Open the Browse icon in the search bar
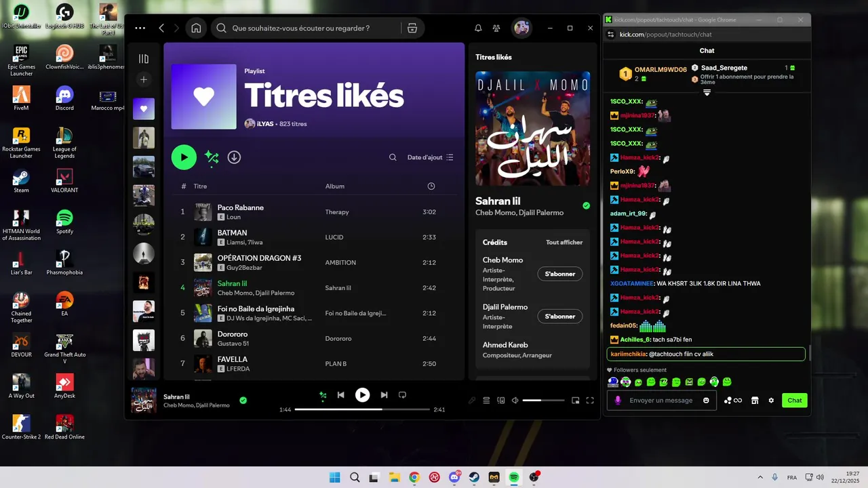The image size is (868, 488). (x=412, y=28)
